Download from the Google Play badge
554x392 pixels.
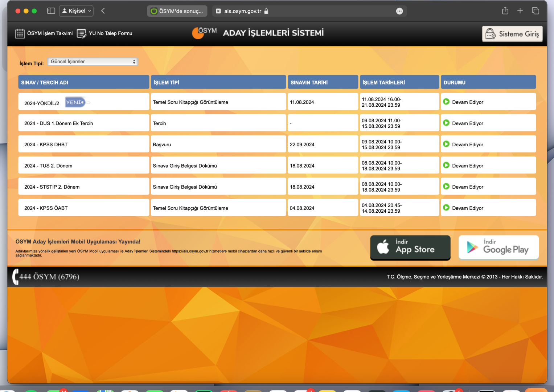pos(498,248)
